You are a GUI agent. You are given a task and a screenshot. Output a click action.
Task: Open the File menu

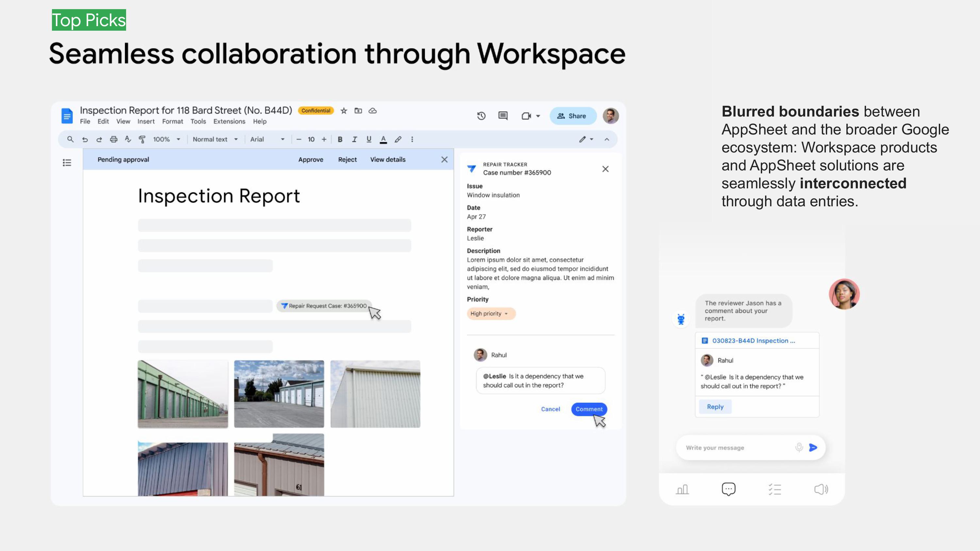(85, 121)
